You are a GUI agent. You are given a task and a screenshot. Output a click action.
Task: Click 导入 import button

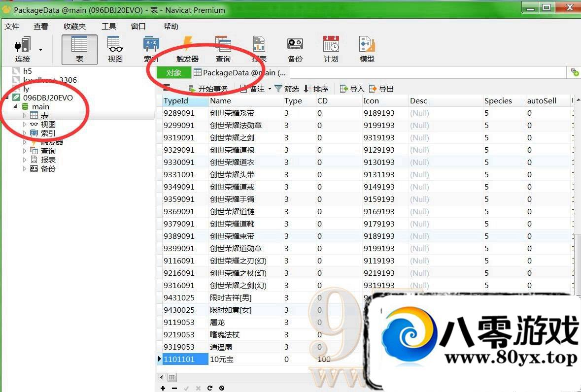pos(352,89)
